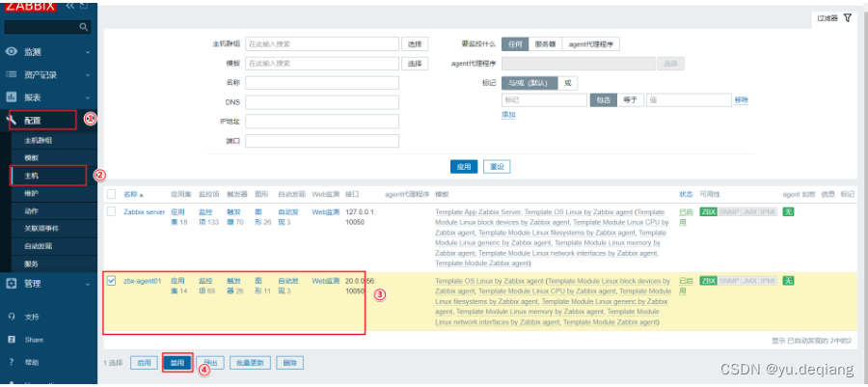Click 移除 tag link
Image resolution: width=868 pixels, height=387 pixels.
click(742, 100)
